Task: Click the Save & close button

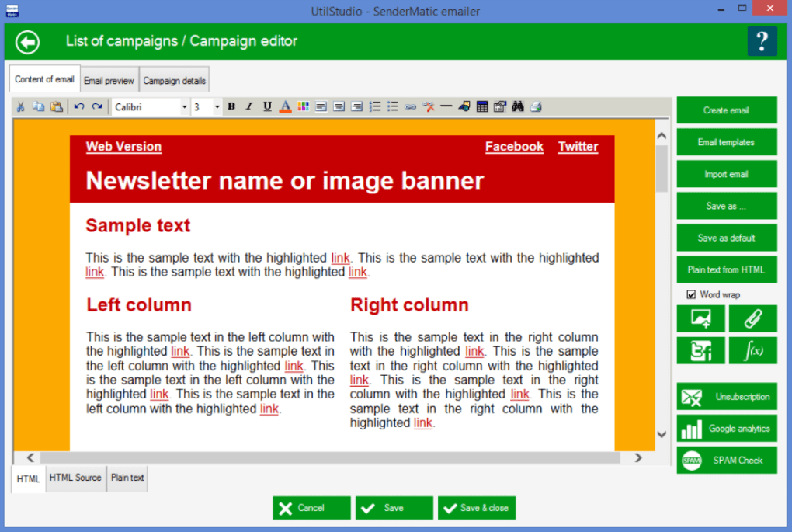Action: pos(476,508)
